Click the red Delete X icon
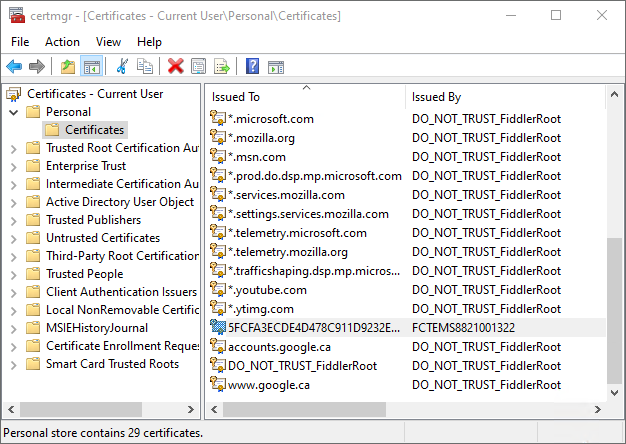The width and height of the screenshot is (626, 444). pyautogui.click(x=176, y=67)
